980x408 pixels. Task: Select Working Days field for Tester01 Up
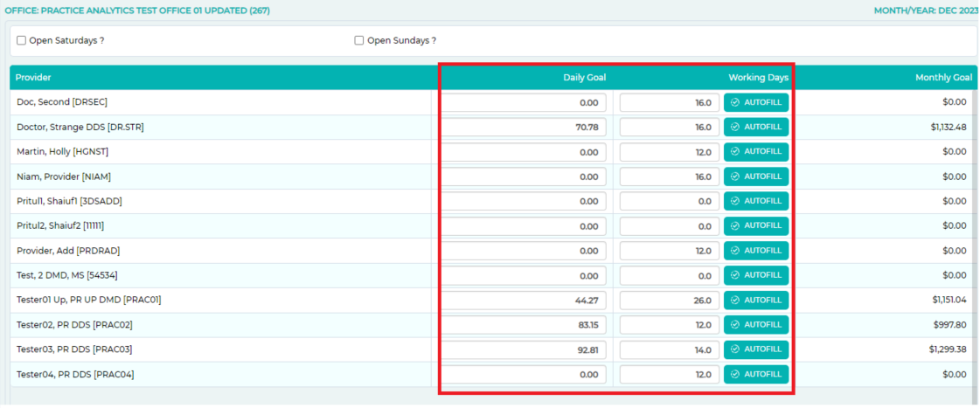669,301
